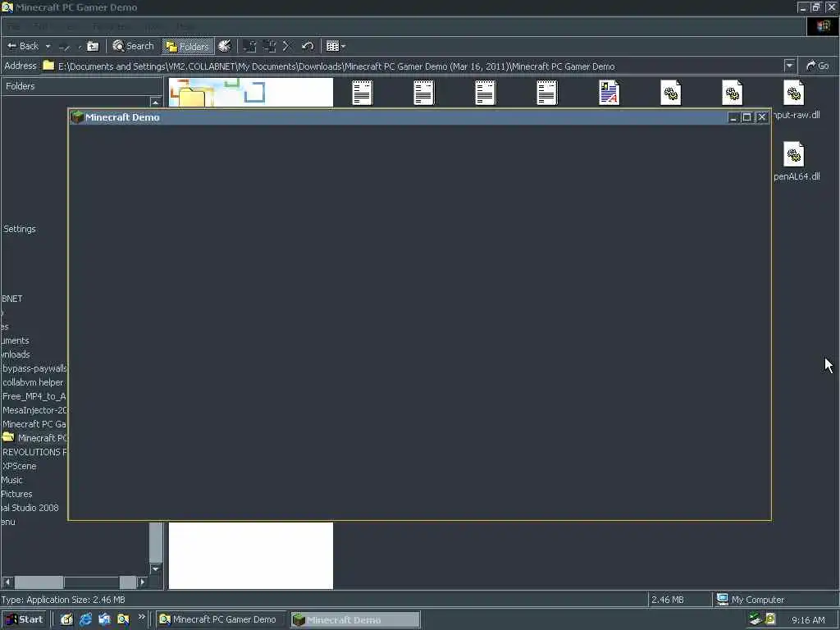Click the Undo toolbar icon
840x630 pixels.
[x=308, y=46]
